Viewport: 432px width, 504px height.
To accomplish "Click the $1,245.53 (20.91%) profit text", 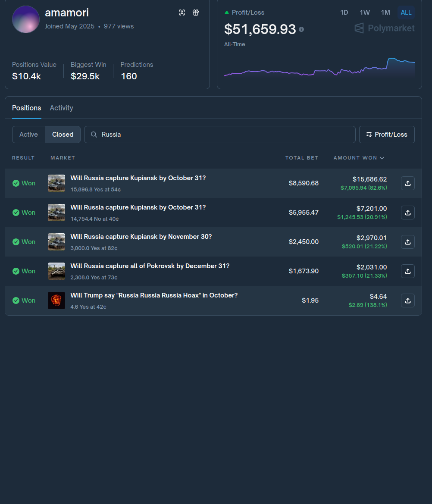I will coord(362,217).
